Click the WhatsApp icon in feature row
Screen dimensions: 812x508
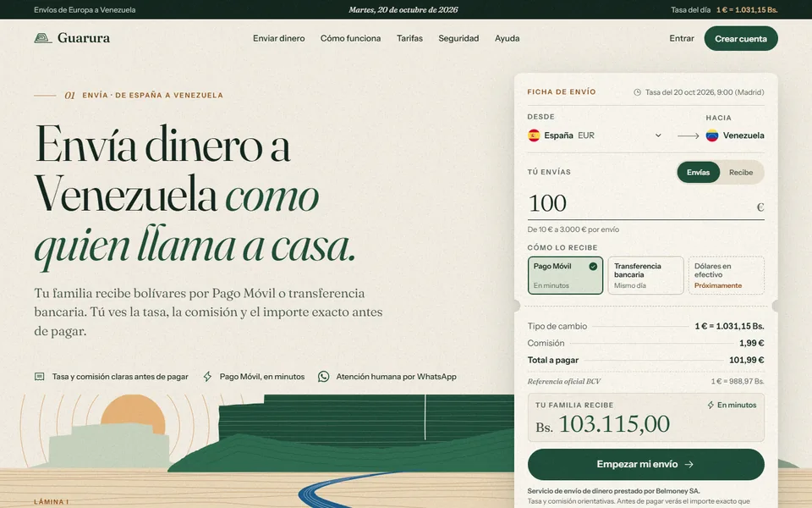(x=324, y=376)
